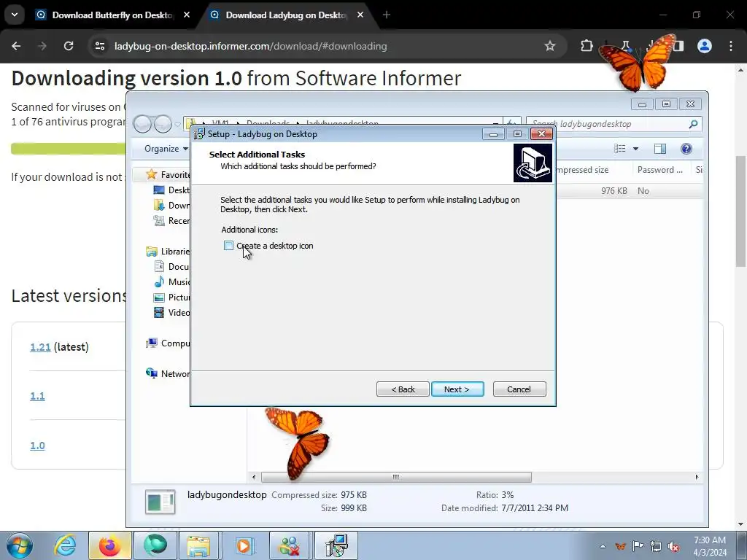Screen dimensions: 747x560
Task: Open Windows Explorer folder from taskbar
Action: [x=199, y=545]
